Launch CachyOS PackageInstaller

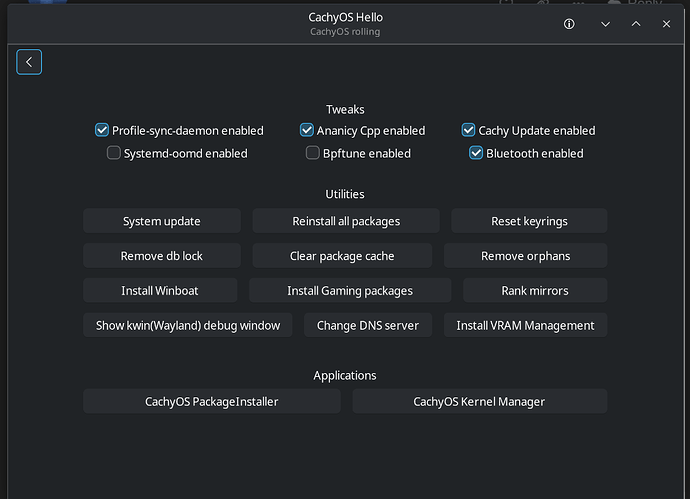tap(212, 401)
